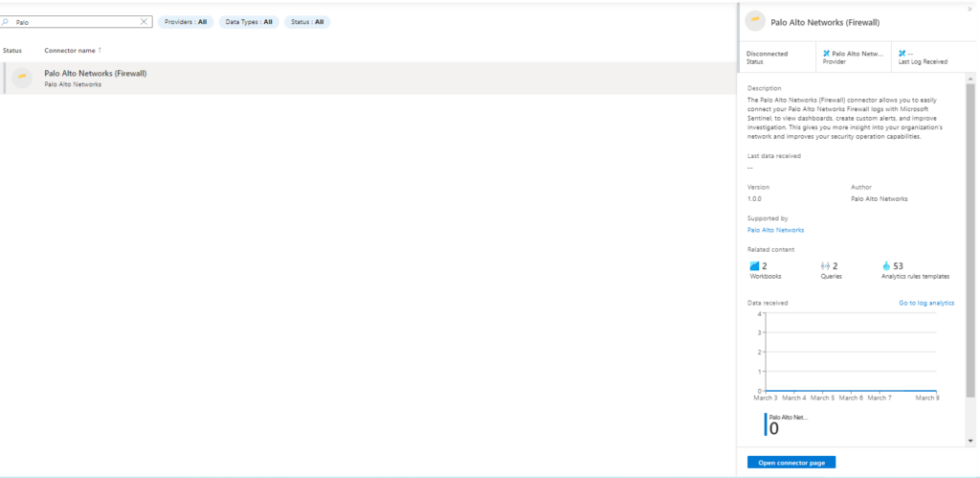The width and height of the screenshot is (980, 478).
Task: Open the Palo Alto Networks support link
Action: tap(775, 230)
